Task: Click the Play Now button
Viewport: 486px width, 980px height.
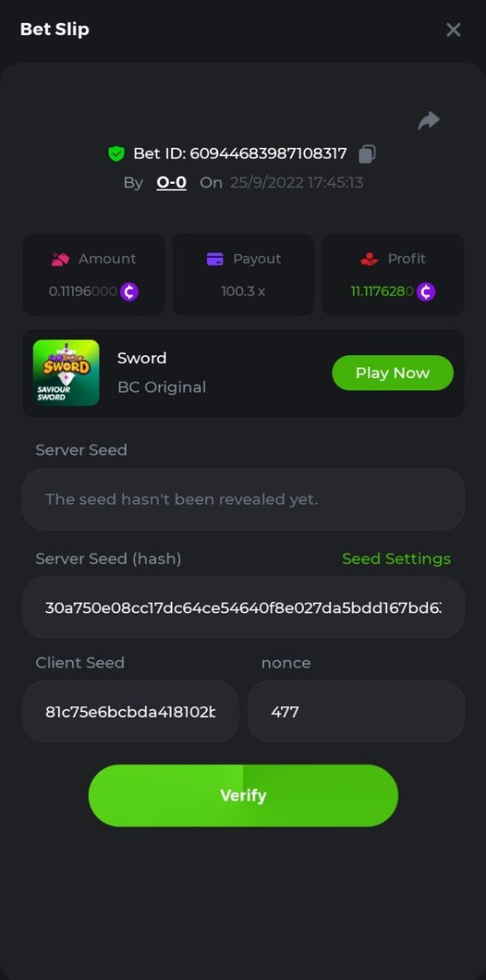Action: pyautogui.click(x=393, y=373)
